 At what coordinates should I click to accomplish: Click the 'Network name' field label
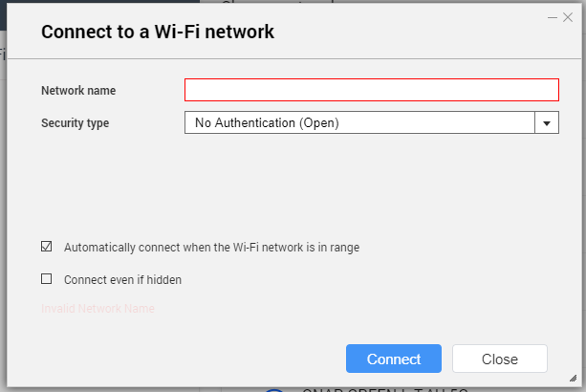(78, 91)
